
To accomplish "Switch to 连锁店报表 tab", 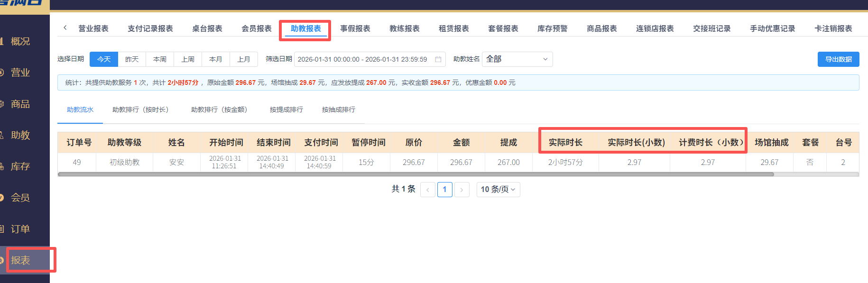I will pos(655,28).
